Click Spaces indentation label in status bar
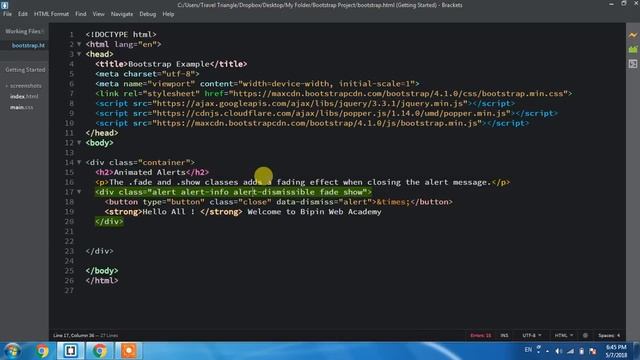The width and height of the screenshot is (640, 360). (607, 336)
